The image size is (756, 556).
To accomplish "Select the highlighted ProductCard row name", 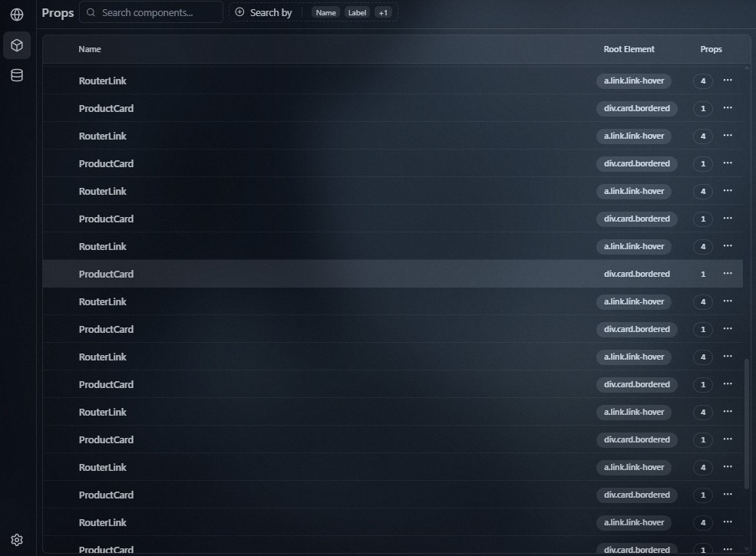I will click(106, 274).
